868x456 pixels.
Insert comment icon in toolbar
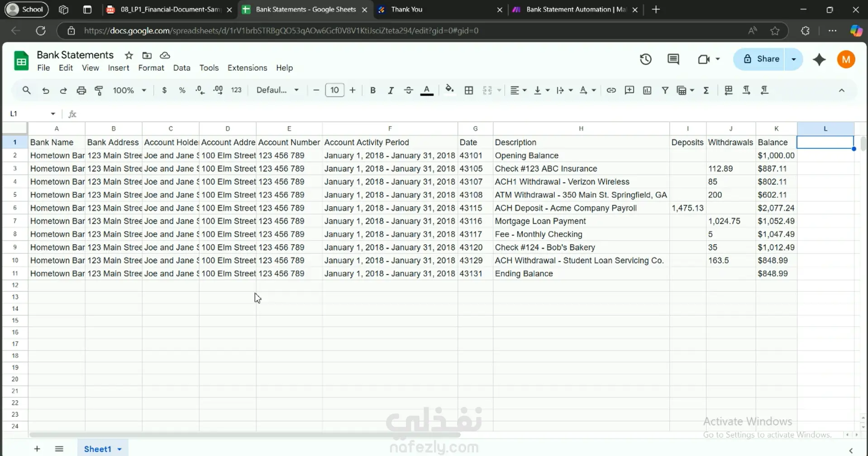click(x=629, y=90)
